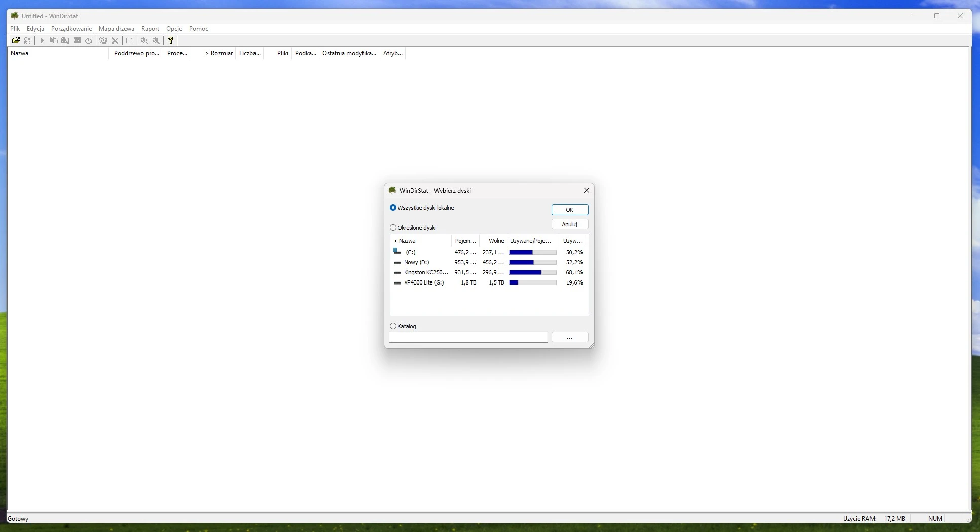980x532 pixels.
Task: Select the Delete to recycle bin icon
Action: point(103,40)
